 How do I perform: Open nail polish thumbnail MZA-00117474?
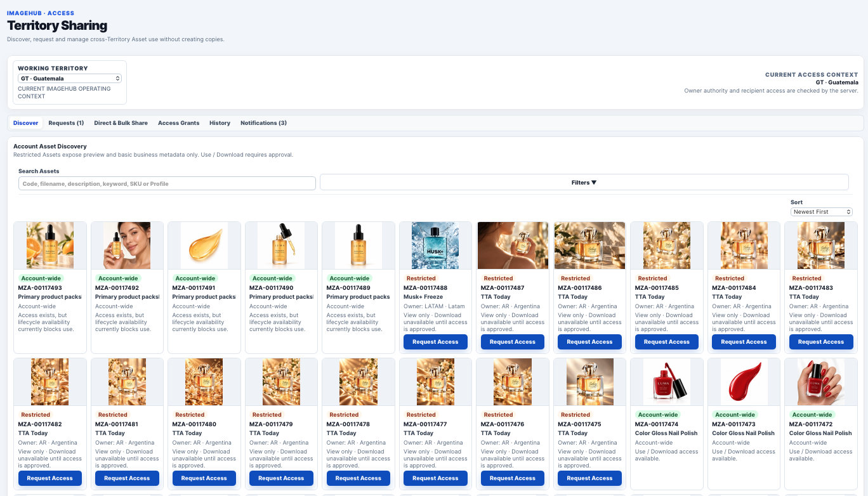tap(667, 382)
